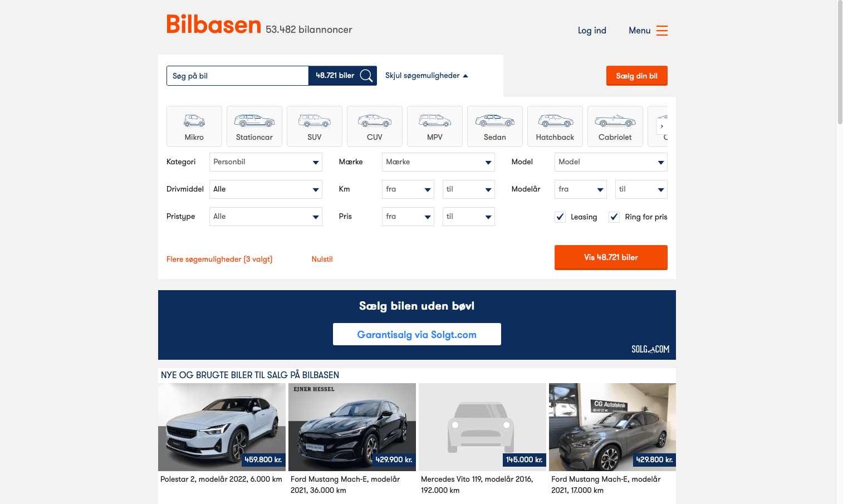Choose the CUV body type

coord(374,126)
